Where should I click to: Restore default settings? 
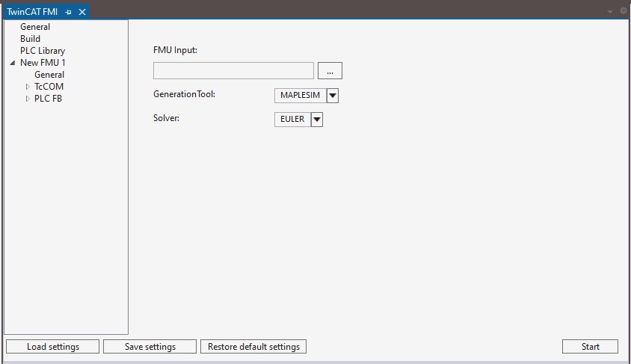[x=253, y=347]
